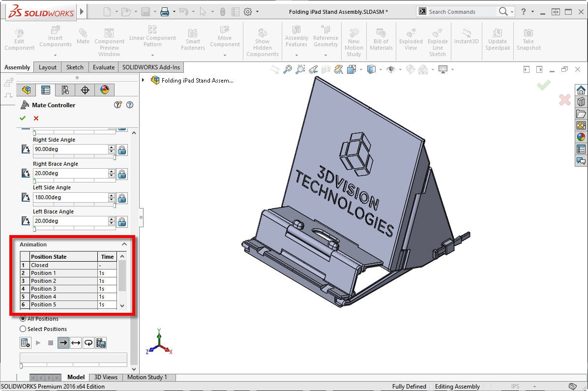
Task: Collapse the Animation section
Action: click(124, 244)
